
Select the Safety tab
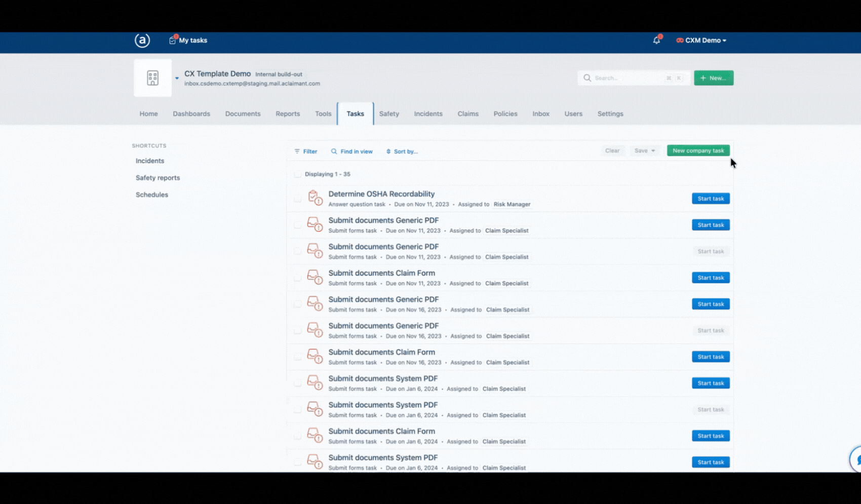(389, 113)
